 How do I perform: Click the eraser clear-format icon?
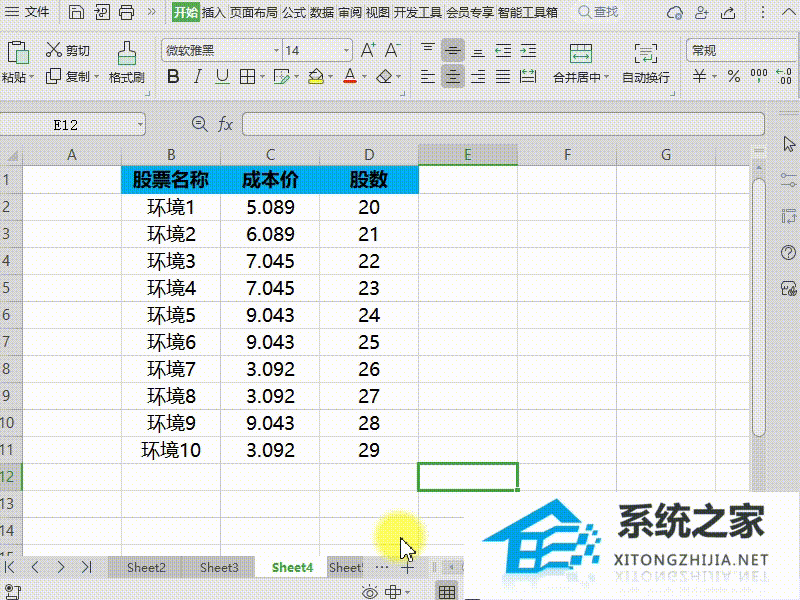pyautogui.click(x=384, y=77)
